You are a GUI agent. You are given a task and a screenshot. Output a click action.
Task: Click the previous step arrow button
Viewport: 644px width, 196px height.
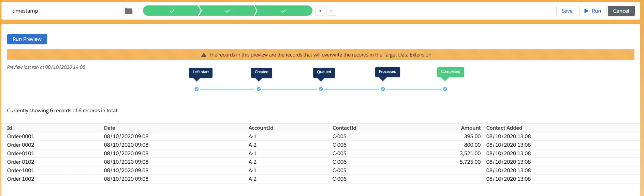pos(320,11)
